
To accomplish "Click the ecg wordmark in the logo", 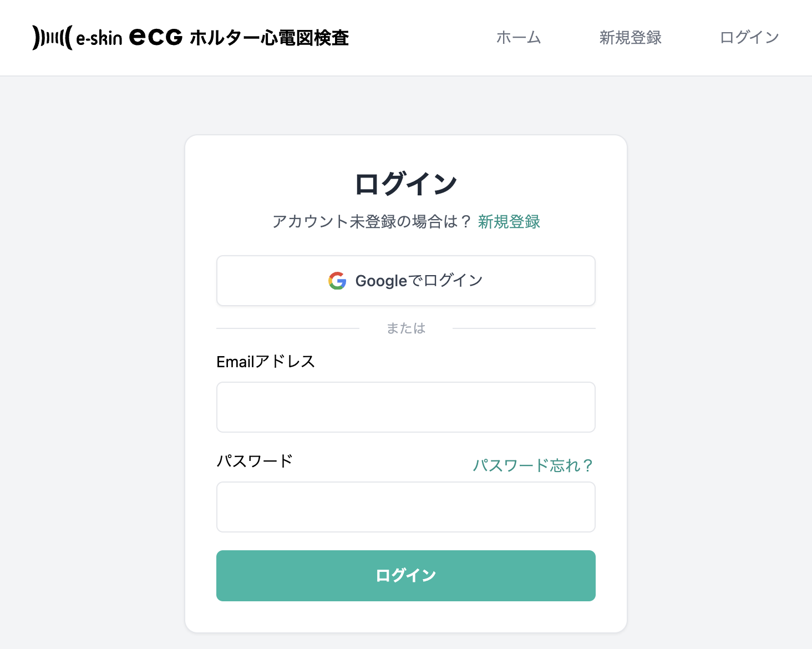I will click(x=155, y=37).
